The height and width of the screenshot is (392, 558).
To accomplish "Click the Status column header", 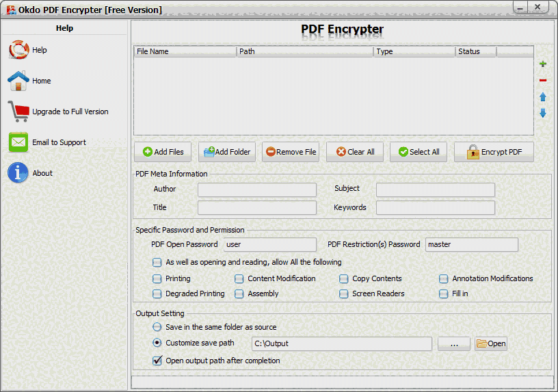I will click(x=476, y=51).
